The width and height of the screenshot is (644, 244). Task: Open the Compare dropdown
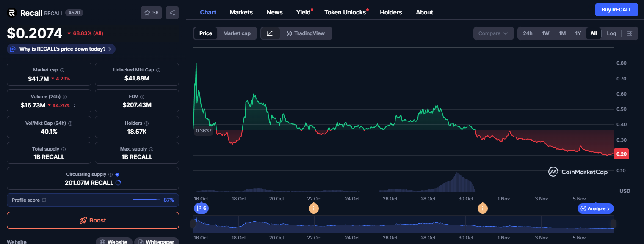[x=493, y=33]
